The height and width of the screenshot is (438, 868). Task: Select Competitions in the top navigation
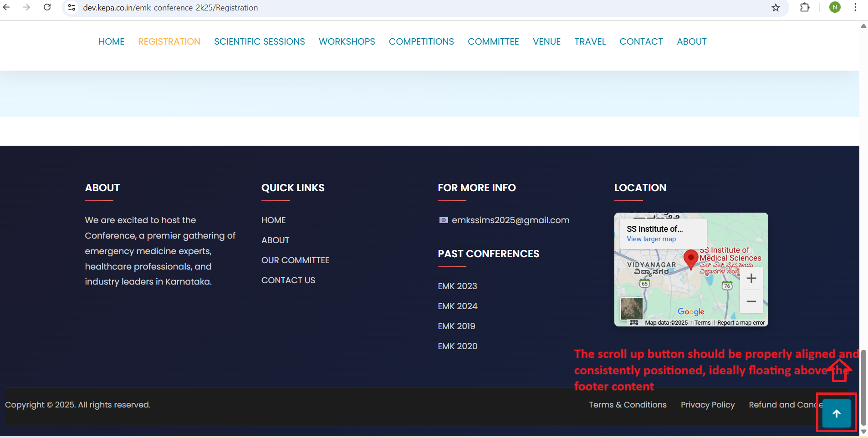(421, 41)
